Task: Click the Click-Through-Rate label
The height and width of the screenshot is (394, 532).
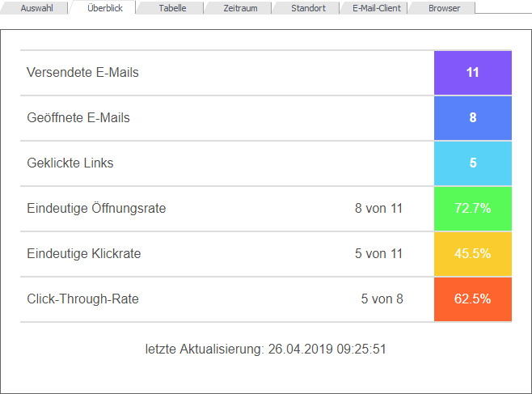Action: point(82,299)
